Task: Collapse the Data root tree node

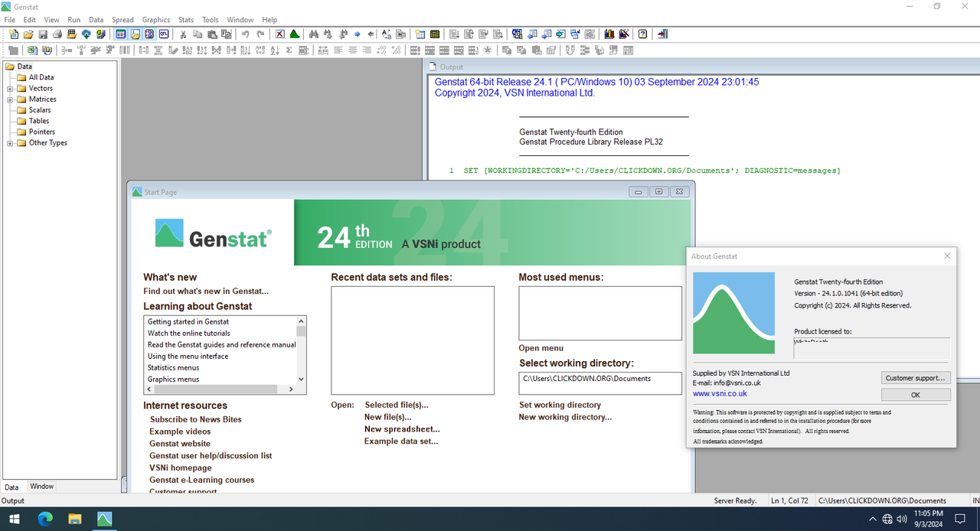Action: point(10,67)
